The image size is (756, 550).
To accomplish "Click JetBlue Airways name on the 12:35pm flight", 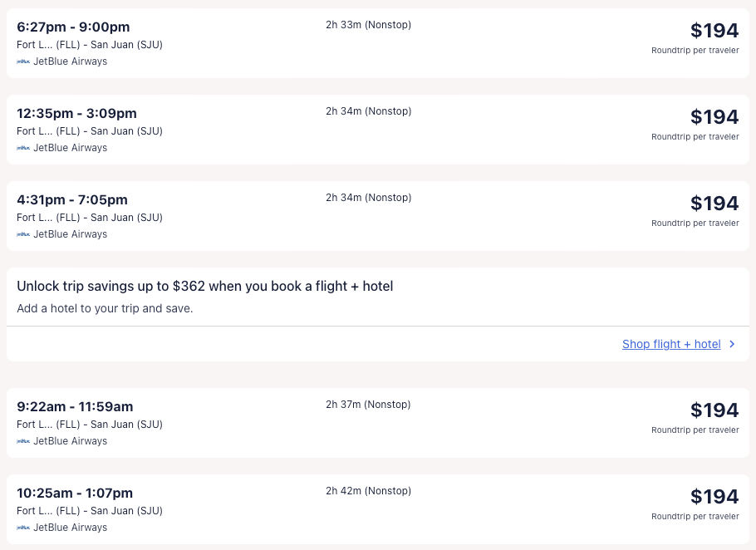I will tap(70, 148).
